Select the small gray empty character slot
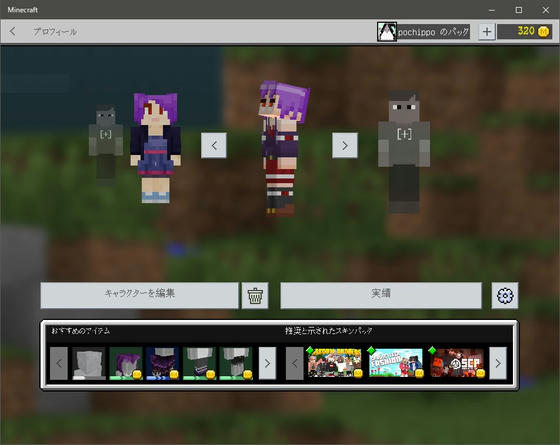The width and height of the screenshot is (560, 445). pyautogui.click(x=105, y=145)
